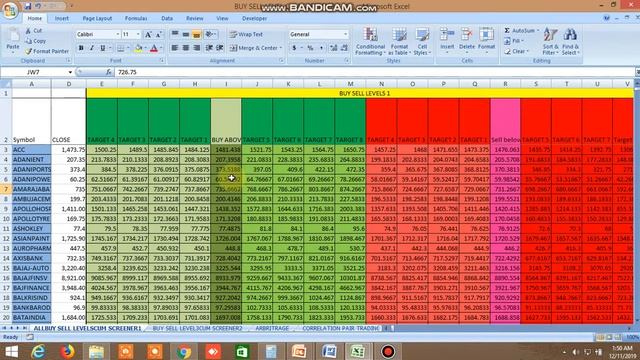Open Conditional Formatting menu
640x360 pixels.
(x=370, y=42)
